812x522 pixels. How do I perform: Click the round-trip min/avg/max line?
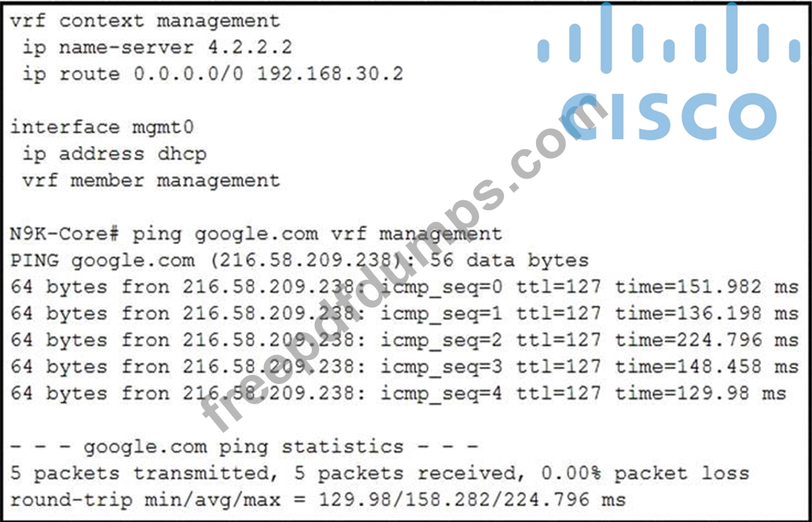(318, 499)
